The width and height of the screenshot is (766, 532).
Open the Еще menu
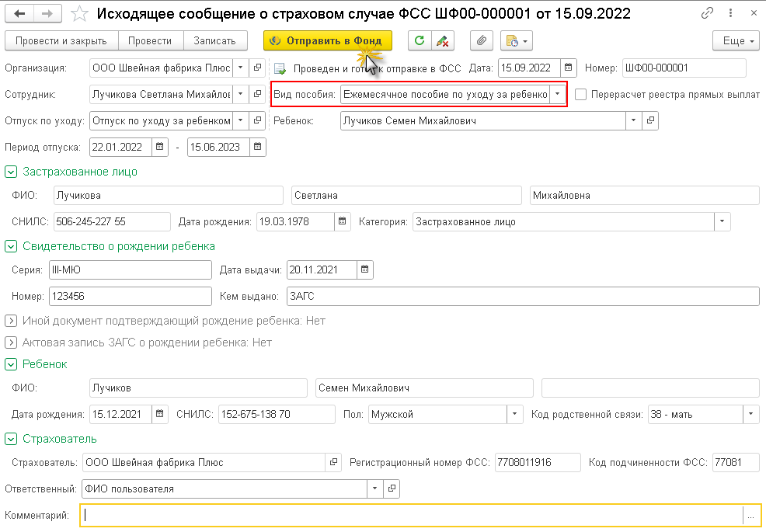point(735,41)
